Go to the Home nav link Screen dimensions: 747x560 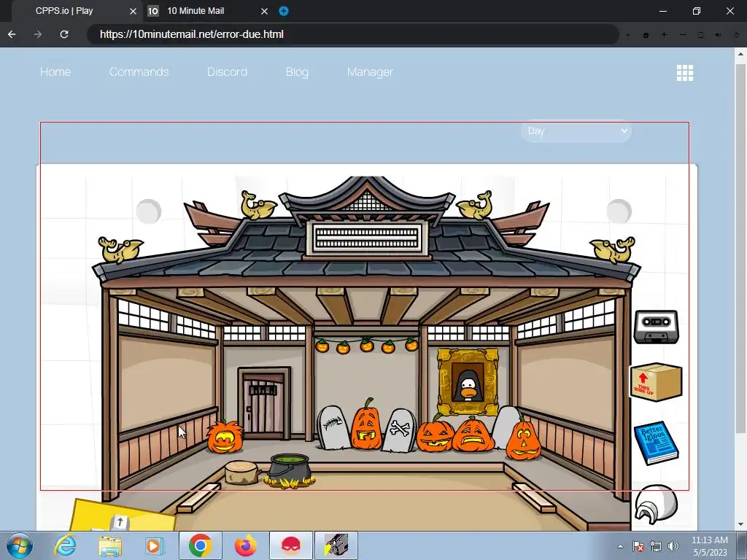click(55, 72)
